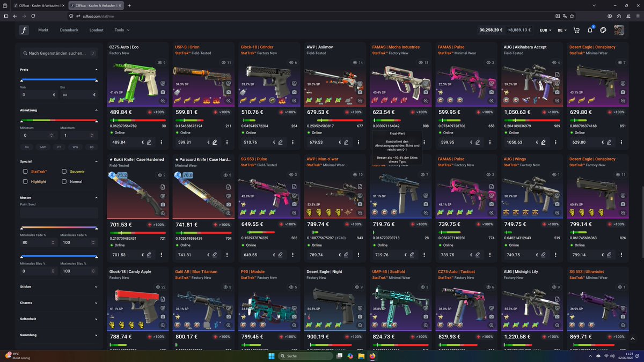Click camera icon on Paracord Knife card
The height and width of the screenshot is (362, 644).
(229, 205)
